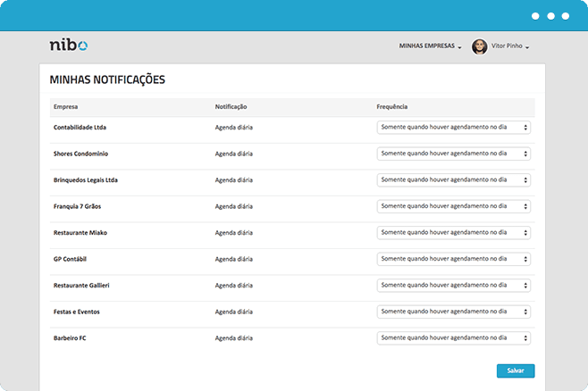Select the GP Contábil company name
Screen dimensions: 588x391
[x=70, y=259]
